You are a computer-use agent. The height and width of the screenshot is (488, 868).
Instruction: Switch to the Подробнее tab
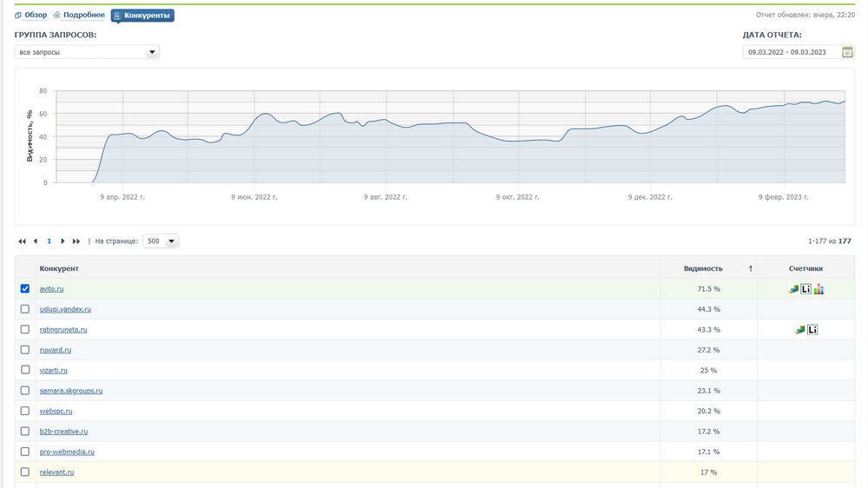click(79, 16)
